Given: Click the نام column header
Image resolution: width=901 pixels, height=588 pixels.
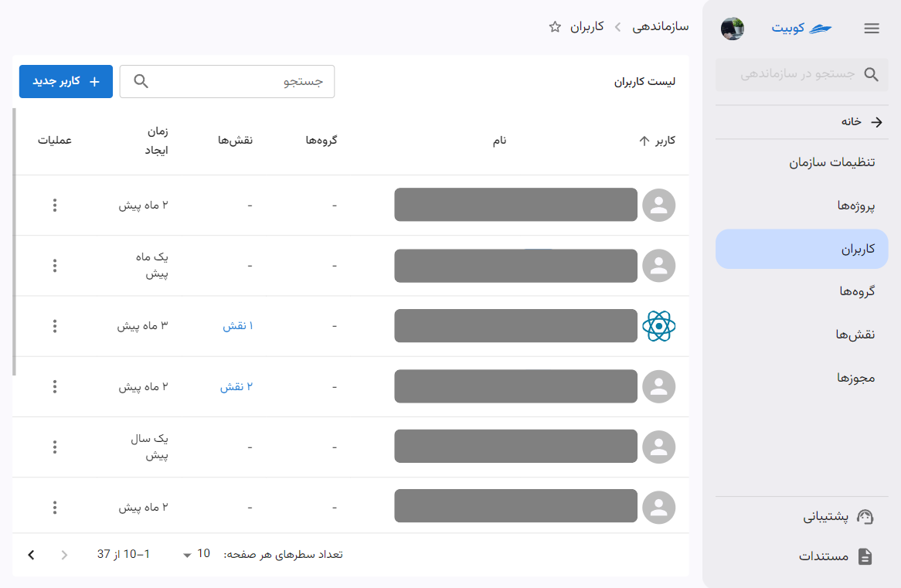Looking at the screenshot, I should [499, 141].
